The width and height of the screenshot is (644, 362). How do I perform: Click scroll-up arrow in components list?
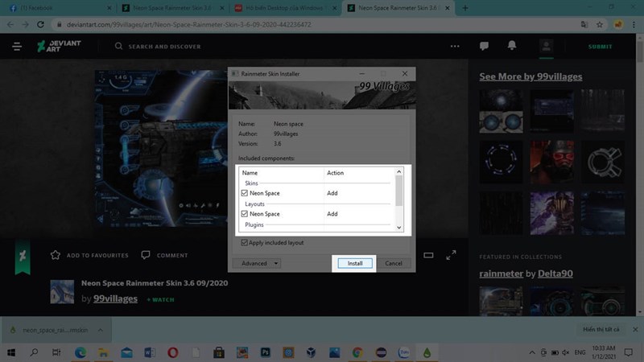[398, 172]
